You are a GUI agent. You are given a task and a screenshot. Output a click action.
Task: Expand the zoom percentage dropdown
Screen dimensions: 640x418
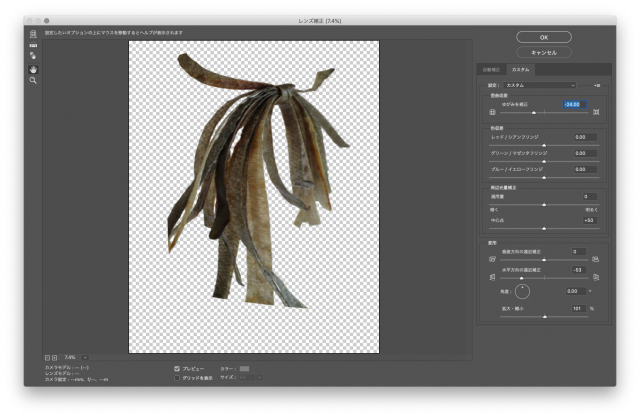tap(85, 357)
